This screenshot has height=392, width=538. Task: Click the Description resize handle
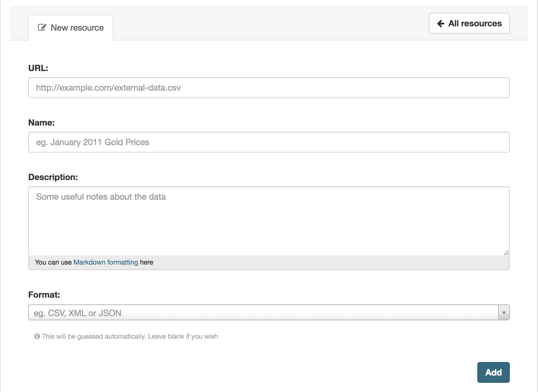click(x=506, y=253)
